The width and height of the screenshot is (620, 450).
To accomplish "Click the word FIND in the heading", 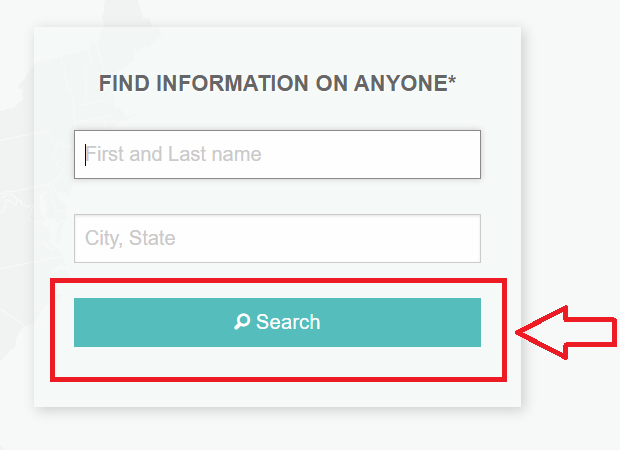I will tap(124, 83).
